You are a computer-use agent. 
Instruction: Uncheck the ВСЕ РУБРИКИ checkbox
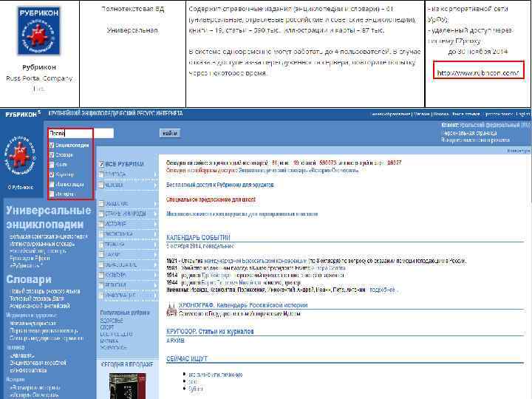pos(101,164)
